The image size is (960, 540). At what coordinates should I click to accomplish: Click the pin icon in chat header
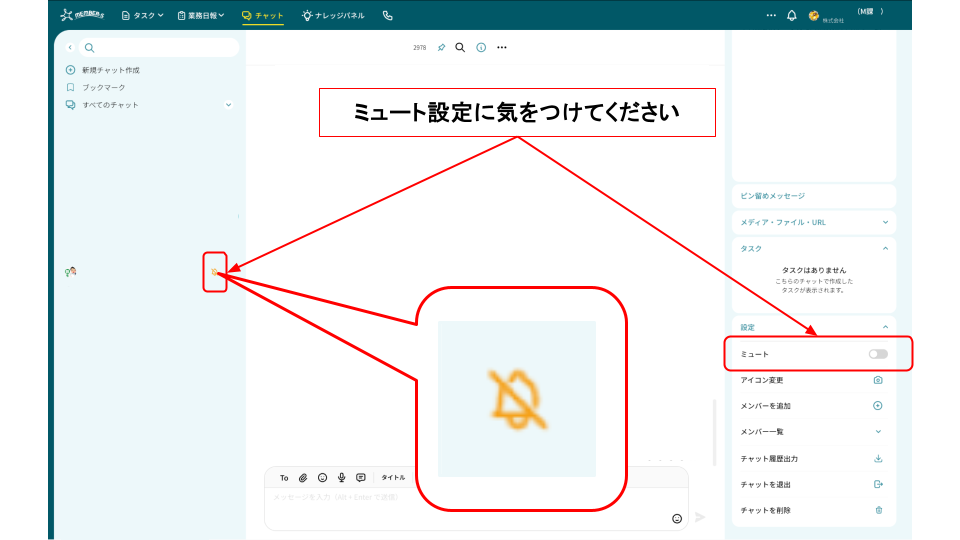442,47
